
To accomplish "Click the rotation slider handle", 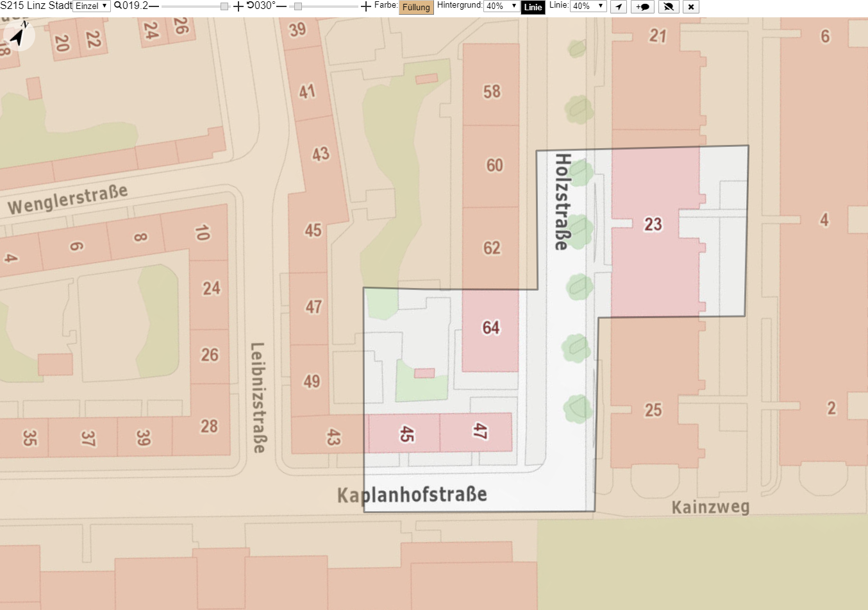I will 297,6.
